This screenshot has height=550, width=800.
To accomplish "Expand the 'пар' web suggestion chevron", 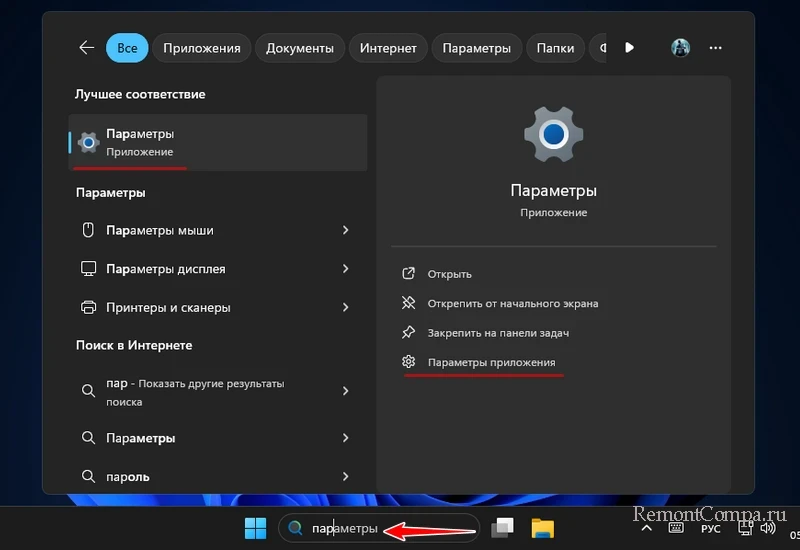I will (345, 391).
